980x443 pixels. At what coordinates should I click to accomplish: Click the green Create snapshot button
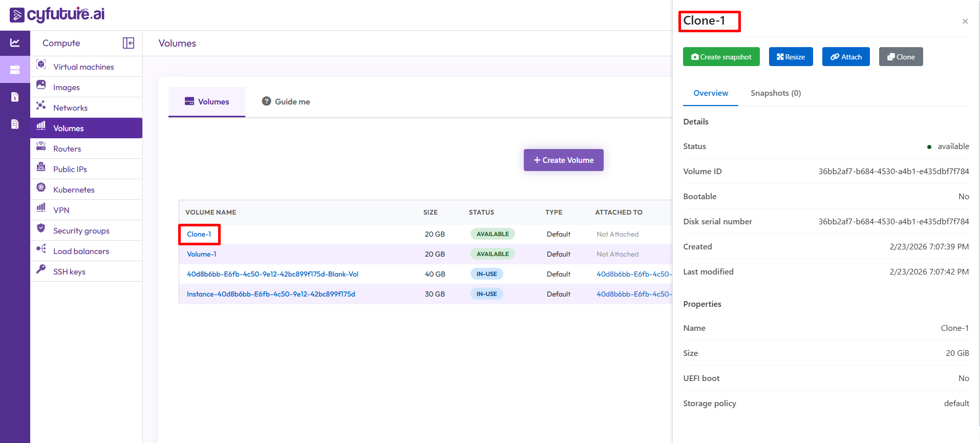coord(721,57)
